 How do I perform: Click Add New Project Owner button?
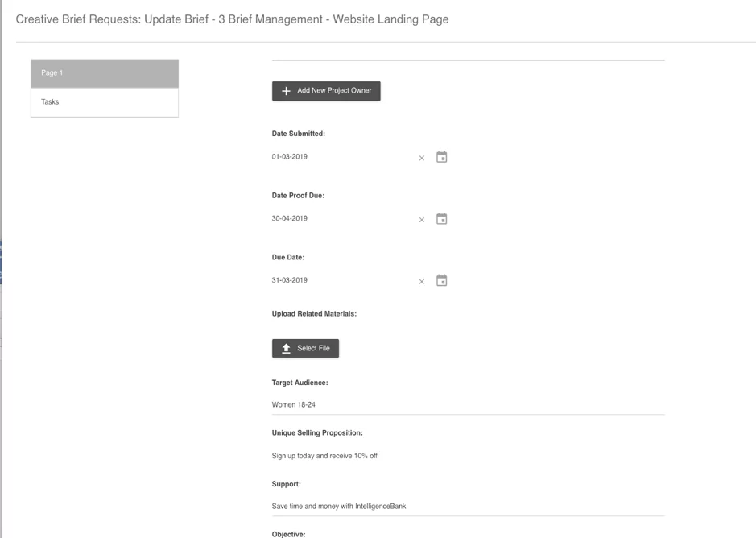coord(326,91)
